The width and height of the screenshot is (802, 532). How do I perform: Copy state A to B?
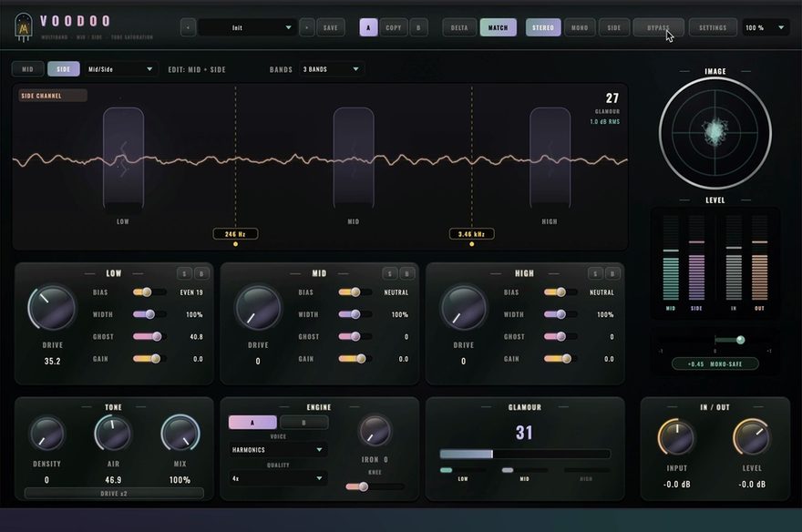[394, 27]
